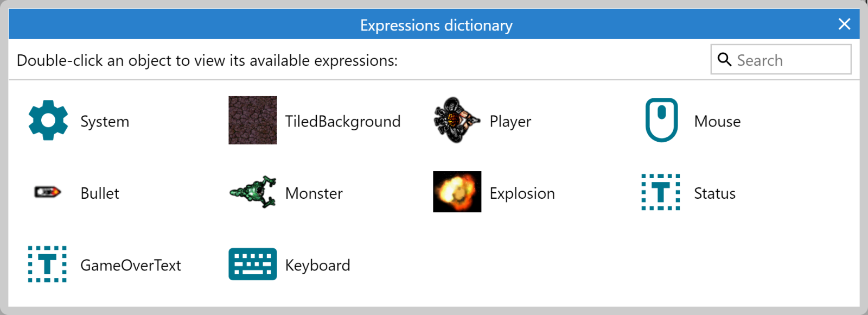Click the magnifying glass search icon
The height and width of the screenshot is (315, 868).
[x=725, y=60]
